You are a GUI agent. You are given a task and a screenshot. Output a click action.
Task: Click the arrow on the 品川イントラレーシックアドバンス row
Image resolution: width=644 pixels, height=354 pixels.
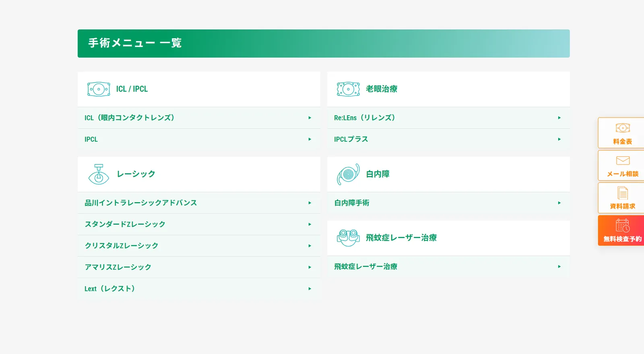[x=310, y=203]
